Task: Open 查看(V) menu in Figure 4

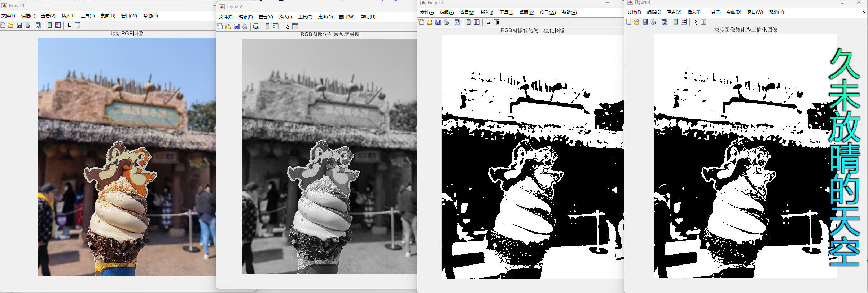Action: pos(674,12)
